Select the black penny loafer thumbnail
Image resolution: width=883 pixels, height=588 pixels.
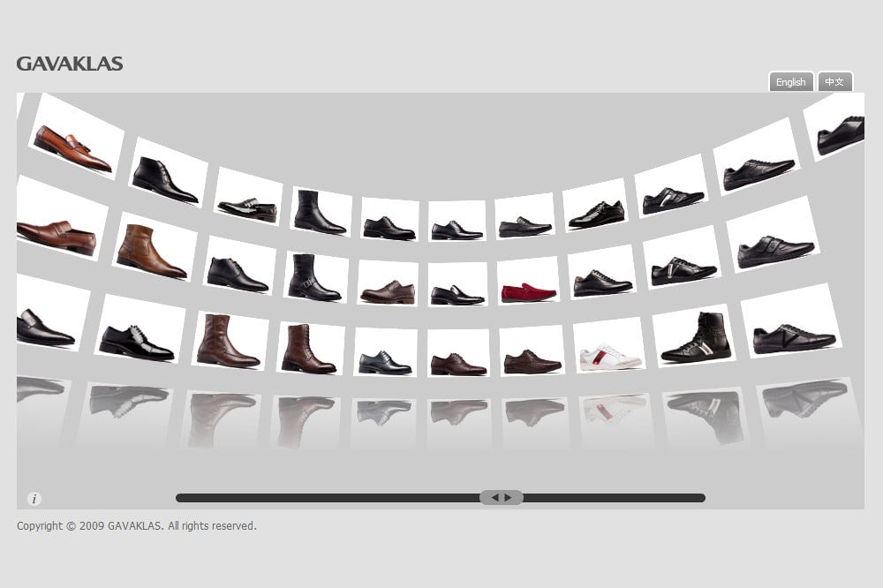click(458, 289)
